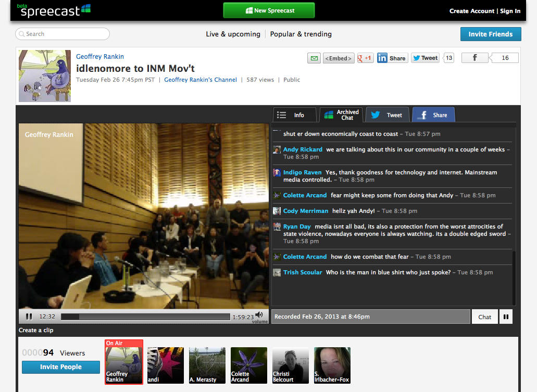Open Geoffrey Rankin's profile link

coord(99,57)
